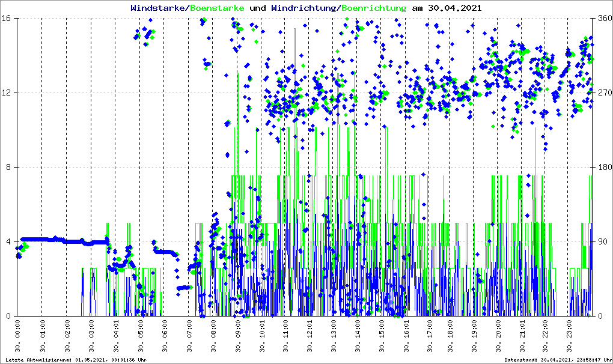The image size is (613, 364).
Task: Click the 'Windstarke' title word
Action: pos(157,8)
